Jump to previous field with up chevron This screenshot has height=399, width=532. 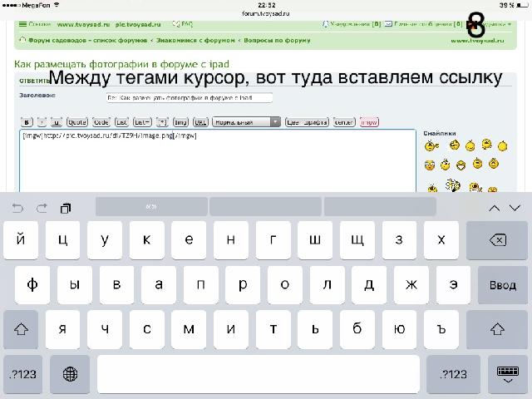point(495,208)
